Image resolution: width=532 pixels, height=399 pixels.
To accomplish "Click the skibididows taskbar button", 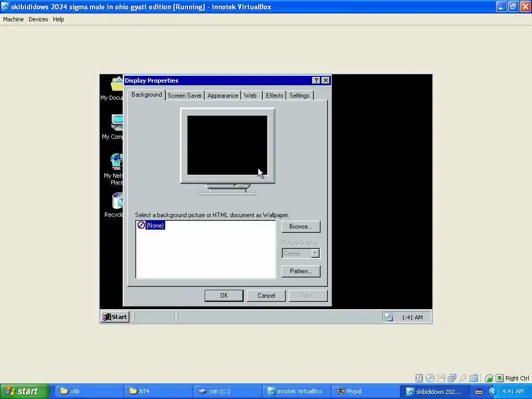I will point(435,391).
